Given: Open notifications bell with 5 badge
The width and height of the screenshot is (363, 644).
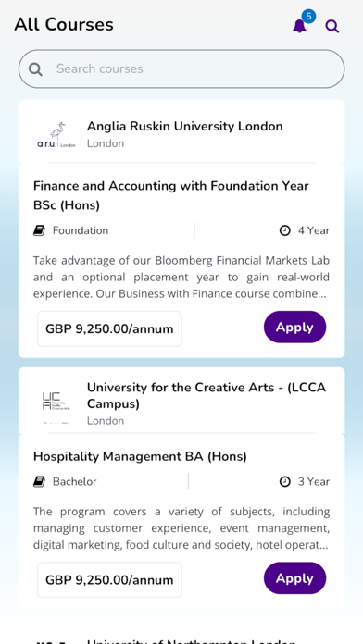Looking at the screenshot, I should point(300,26).
